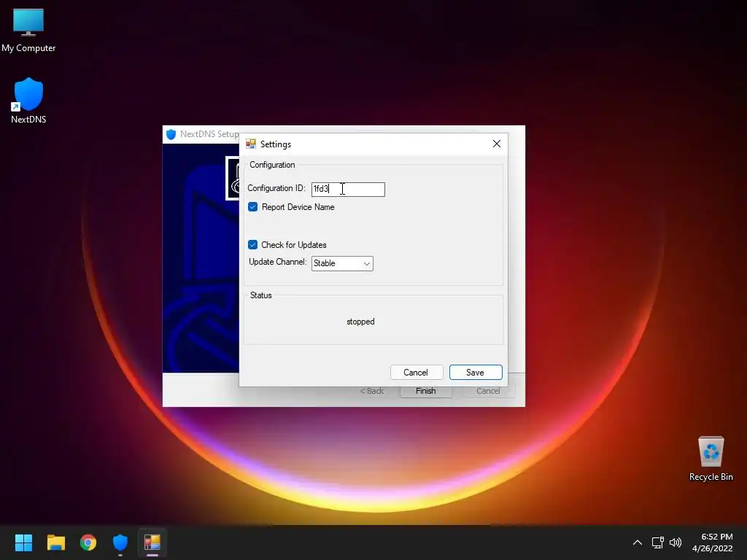This screenshot has width=747, height=560.
Task: Click the 'Configuration ID:' label
Action: tap(276, 188)
